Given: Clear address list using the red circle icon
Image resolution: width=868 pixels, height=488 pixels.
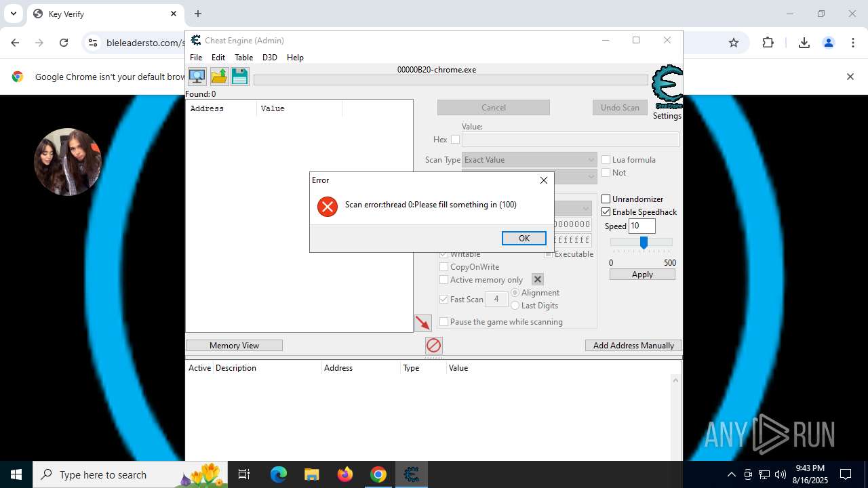Looking at the screenshot, I should (434, 346).
